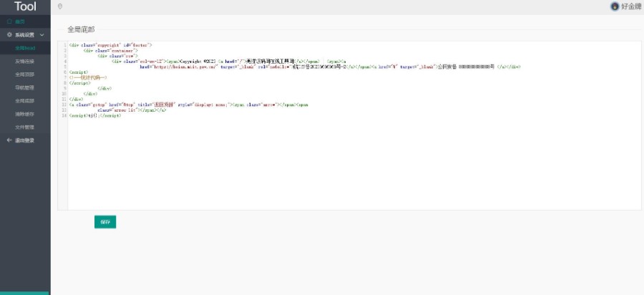The height and width of the screenshot is (295, 644).
Task: Open the 全局顶部 menu item
Action: [25, 74]
